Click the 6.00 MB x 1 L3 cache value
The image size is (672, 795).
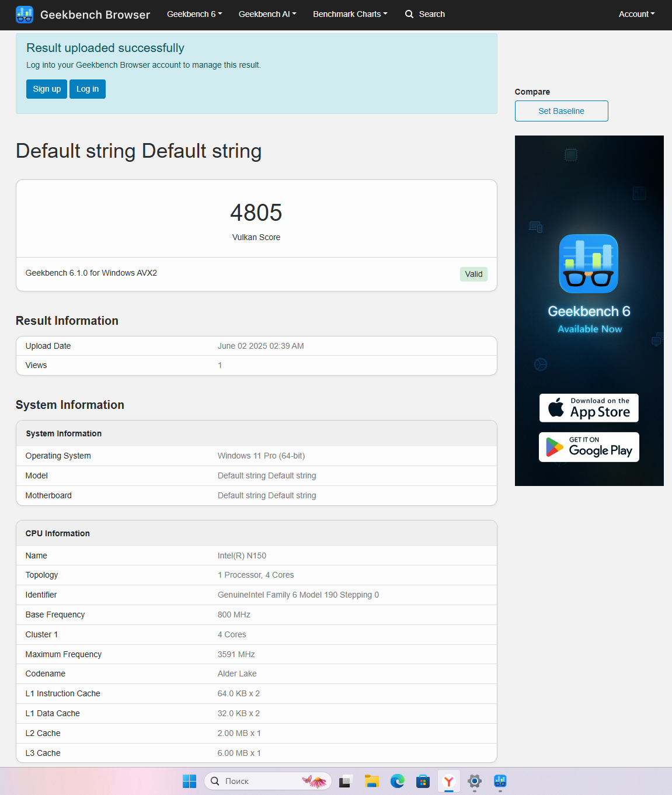[239, 753]
